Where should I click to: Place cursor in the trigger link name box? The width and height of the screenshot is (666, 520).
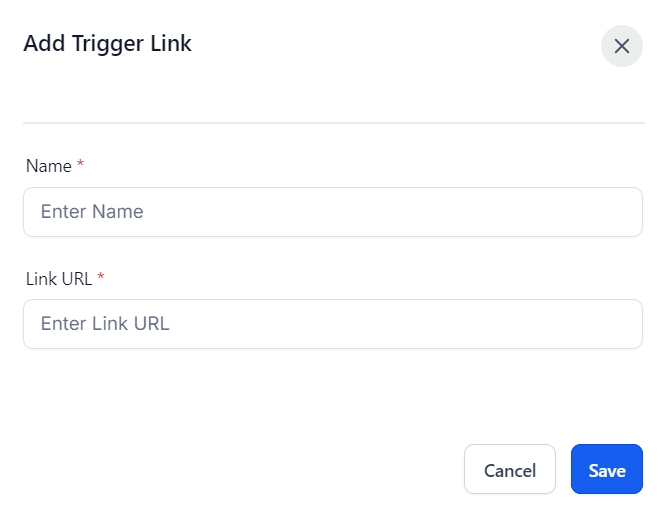coord(332,212)
